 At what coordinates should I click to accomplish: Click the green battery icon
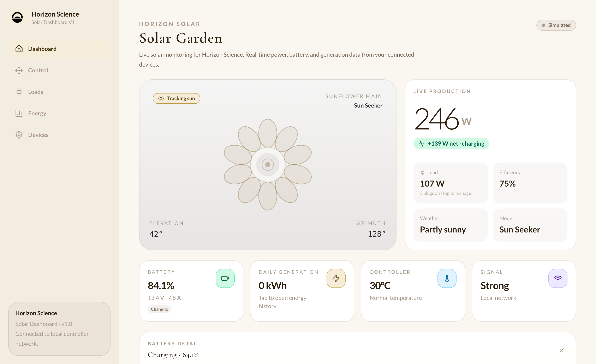[x=225, y=278]
